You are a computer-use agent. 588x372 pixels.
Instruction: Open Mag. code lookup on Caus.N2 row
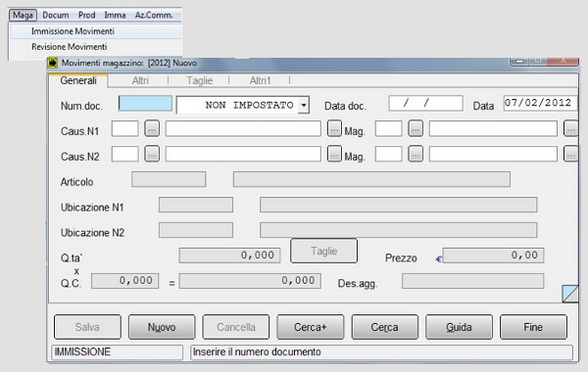pos(416,154)
